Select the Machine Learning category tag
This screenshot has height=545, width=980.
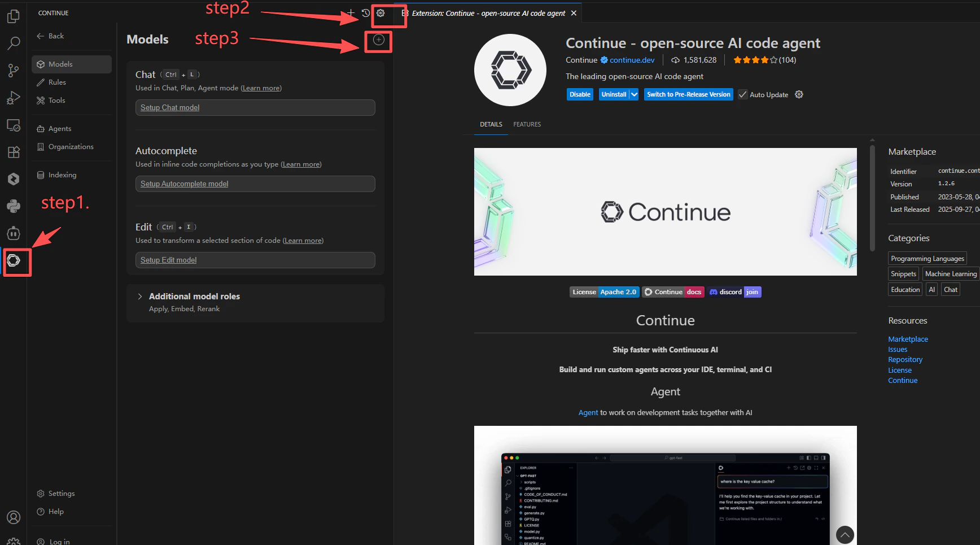(x=951, y=273)
